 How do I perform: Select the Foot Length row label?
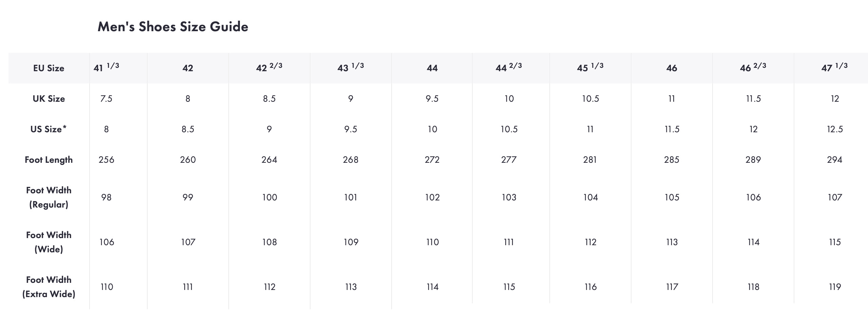pos(49,160)
